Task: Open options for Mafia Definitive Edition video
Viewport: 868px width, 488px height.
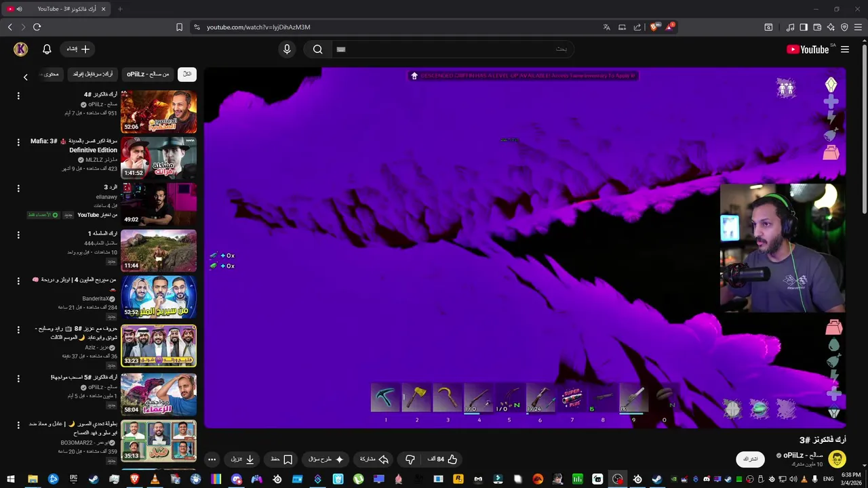Action: 18,142
